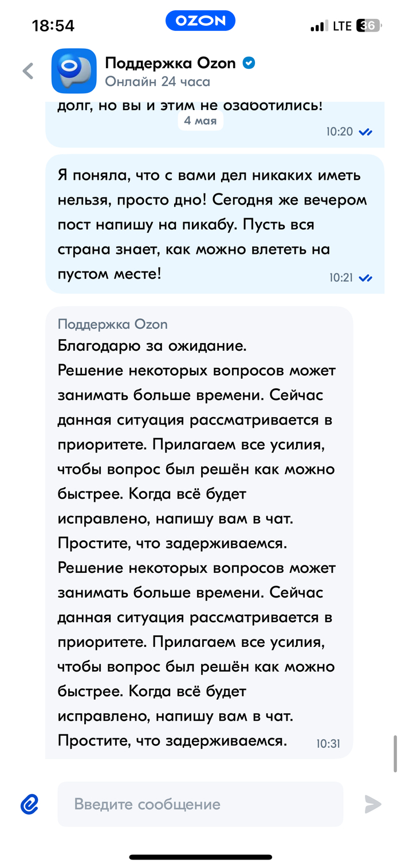The image size is (401, 868).
Task: Tap the "4 мая" date badge
Action: [x=200, y=121]
